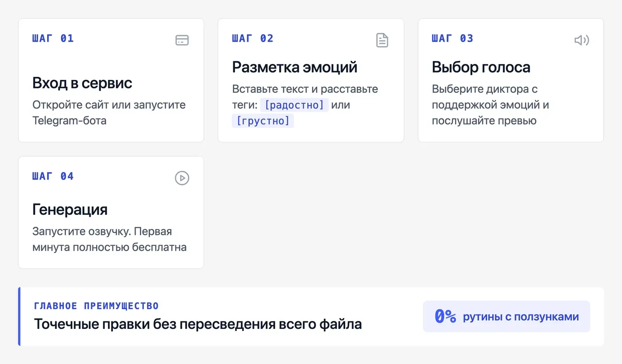
Task: Click the speaker icon in Шаг 03
Action: click(582, 40)
